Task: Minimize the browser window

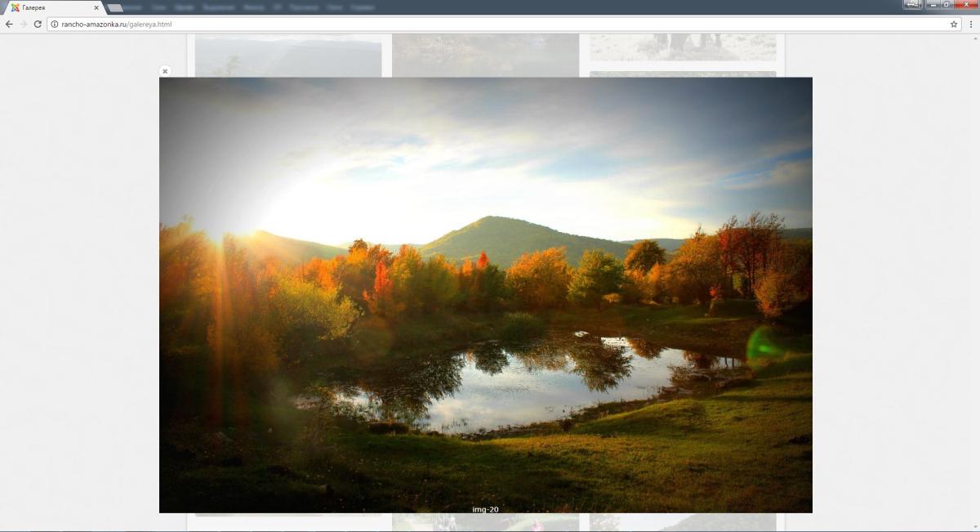Action: [x=932, y=5]
